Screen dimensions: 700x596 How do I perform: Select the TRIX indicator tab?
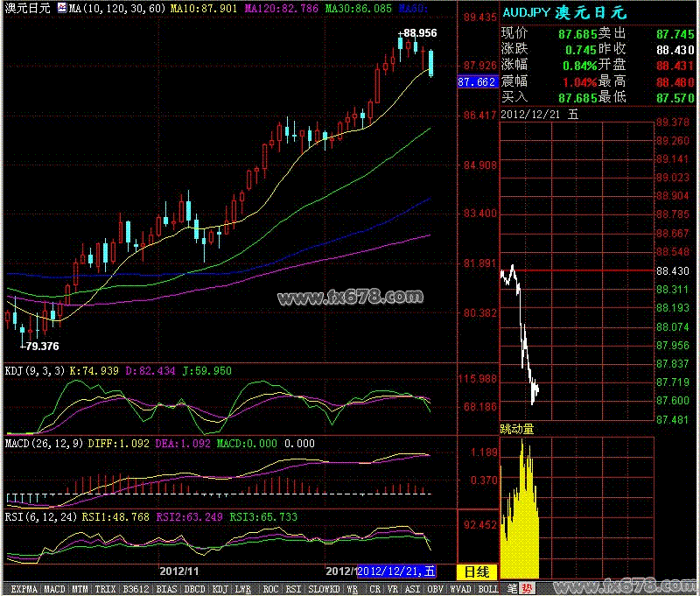coord(105,589)
